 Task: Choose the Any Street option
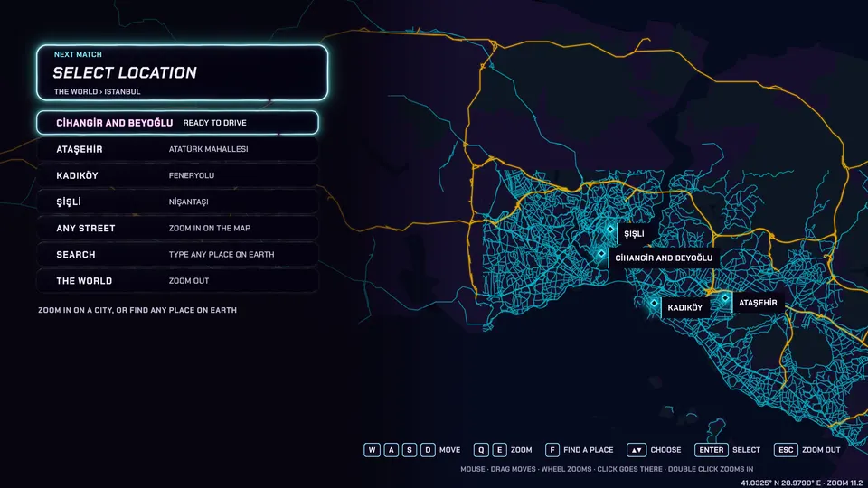(178, 228)
